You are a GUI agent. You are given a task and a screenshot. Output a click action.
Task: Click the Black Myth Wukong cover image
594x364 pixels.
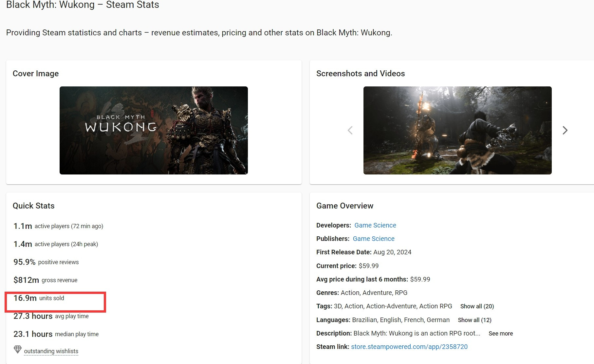[154, 130]
